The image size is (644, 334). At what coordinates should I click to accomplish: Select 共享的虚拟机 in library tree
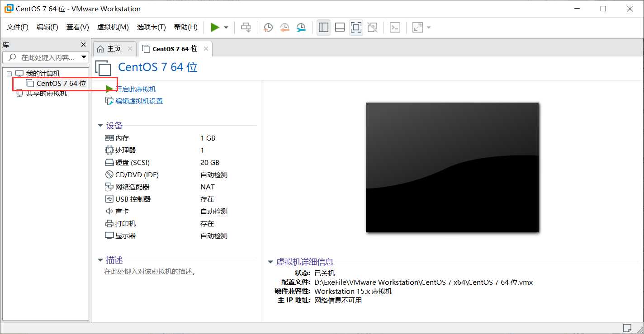click(47, 94)
